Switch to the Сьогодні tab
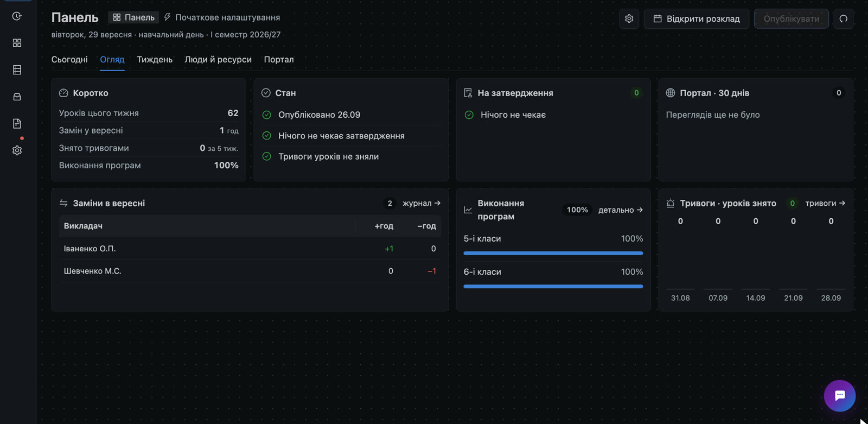Screen dimensions: 868x424 tap(69, 60)
